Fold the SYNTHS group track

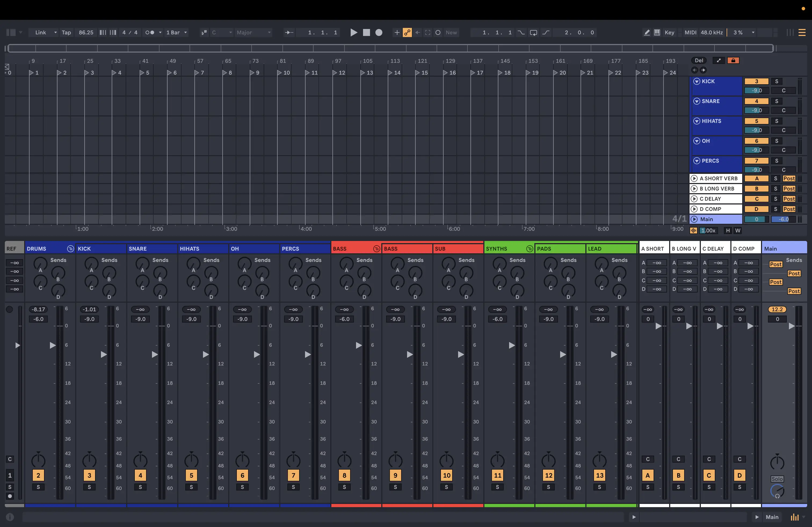tap(530, 249)
